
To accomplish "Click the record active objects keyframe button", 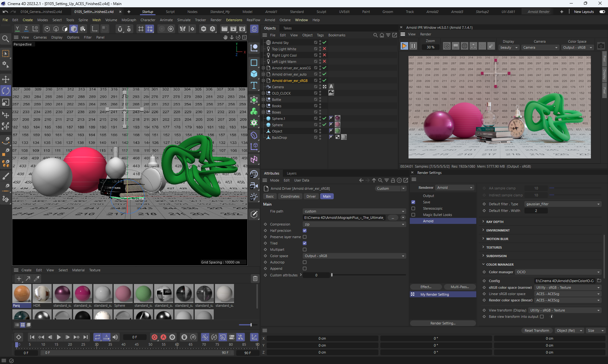I will point(155,337).
